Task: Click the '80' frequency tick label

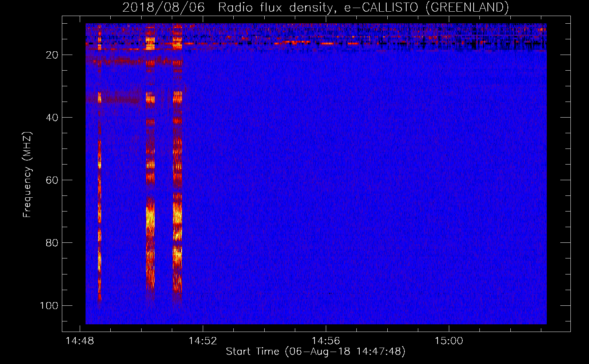Action: tap(52, 243)
